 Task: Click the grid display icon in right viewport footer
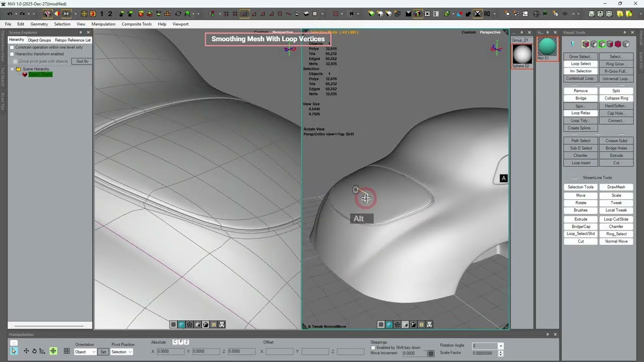[381, 325]
